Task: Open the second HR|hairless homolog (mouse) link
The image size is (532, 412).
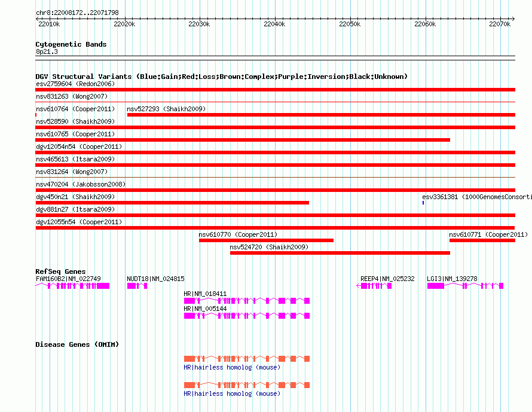Action: (x=232, y=393)
